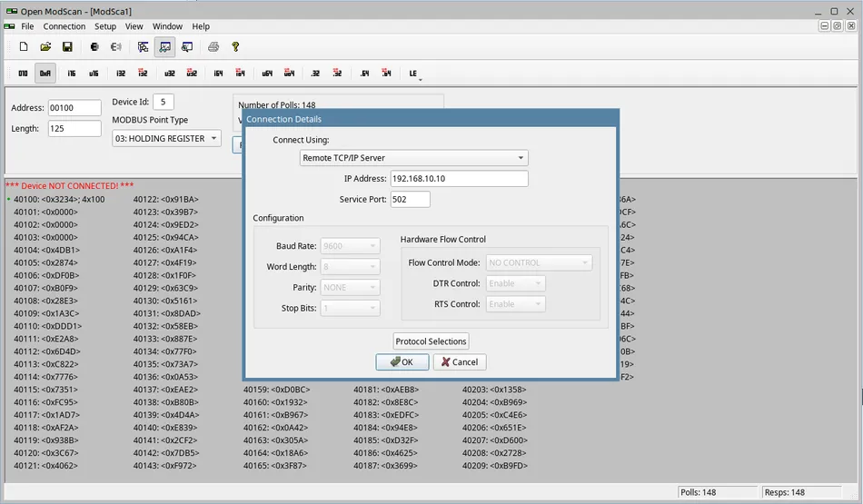Open the Parity dropdown
863x504 pixels.
pyautogui.click(x=350, y=287)
